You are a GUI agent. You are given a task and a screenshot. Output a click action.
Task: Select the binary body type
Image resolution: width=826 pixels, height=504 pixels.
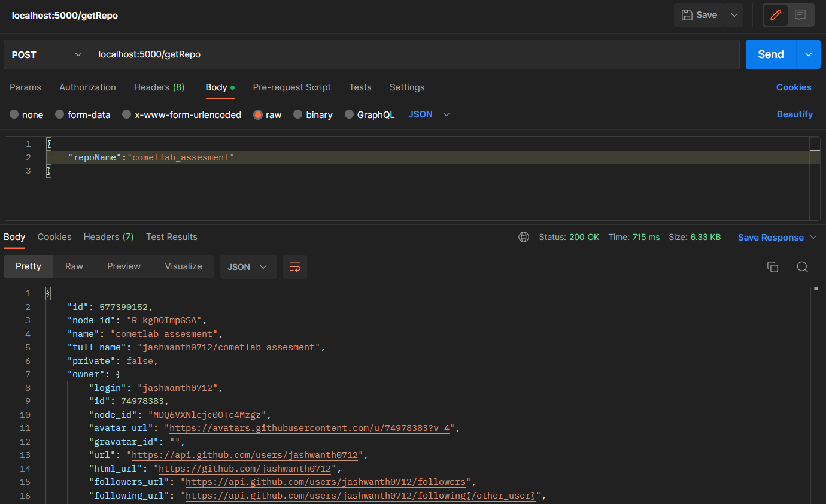(x=313, y=114)
